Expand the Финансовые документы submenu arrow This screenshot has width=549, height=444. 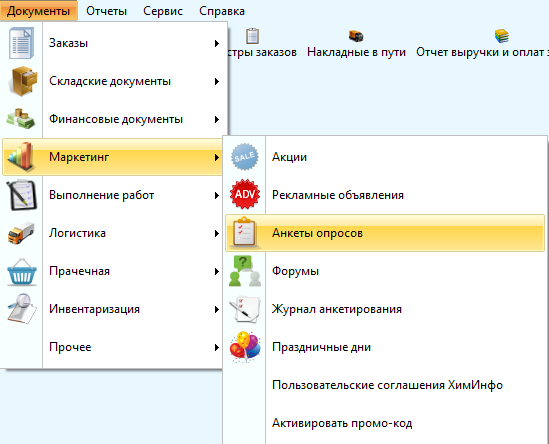click(x=217, y=119)
